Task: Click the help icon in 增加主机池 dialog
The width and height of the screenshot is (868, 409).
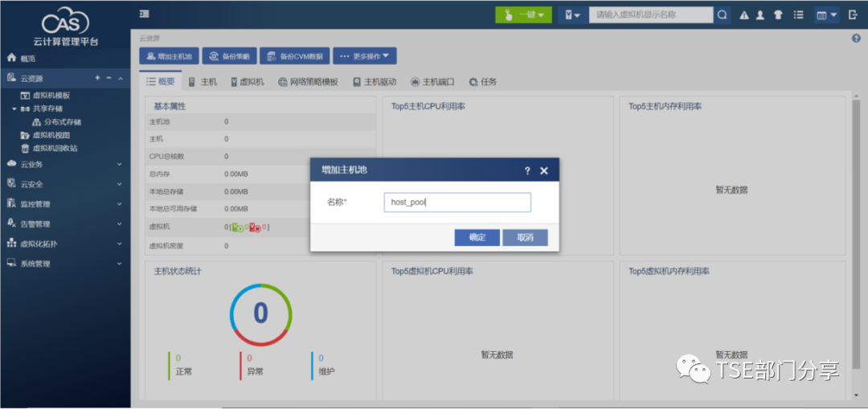Action: pyautogui.click(x=527, y=171)
